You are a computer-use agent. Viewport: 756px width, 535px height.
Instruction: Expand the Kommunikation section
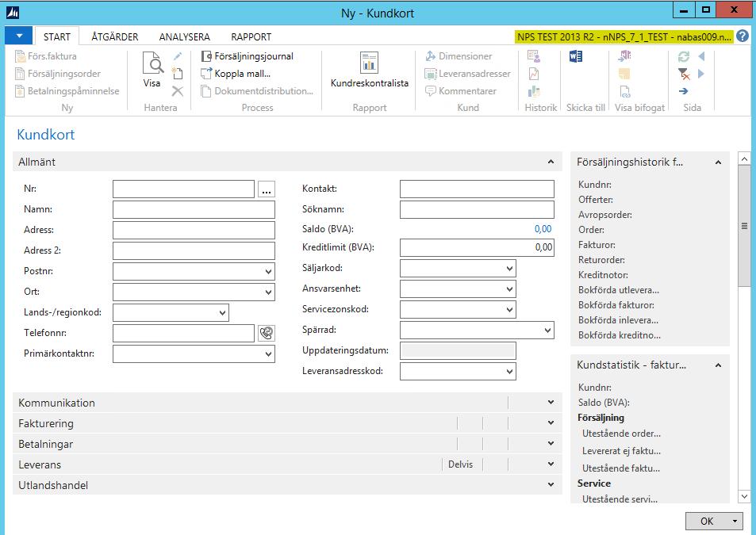point(551,402)
